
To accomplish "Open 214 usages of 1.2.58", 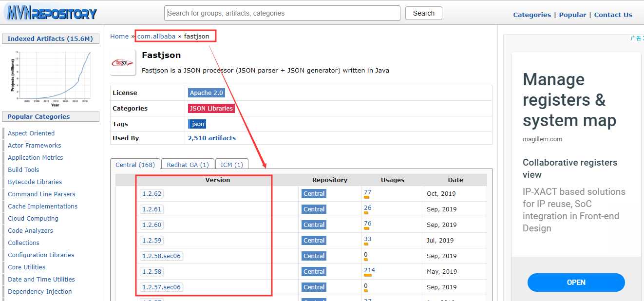I will pos(369,270).
